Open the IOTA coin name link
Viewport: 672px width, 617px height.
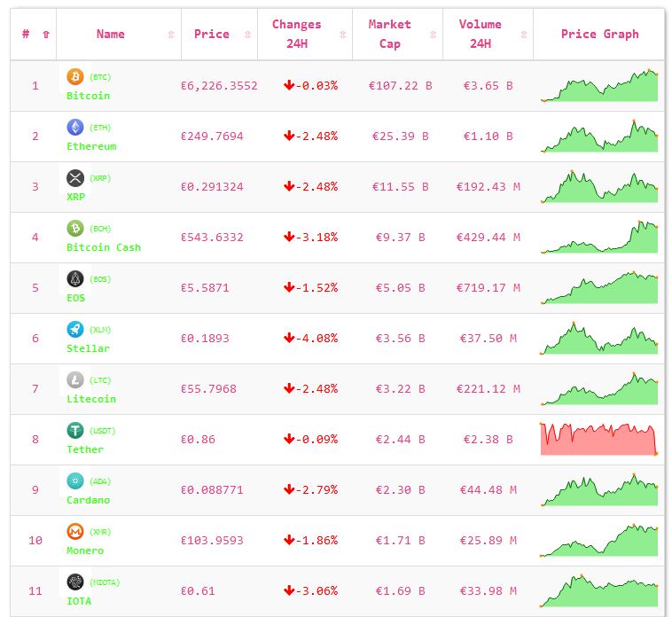click(79, 601)
